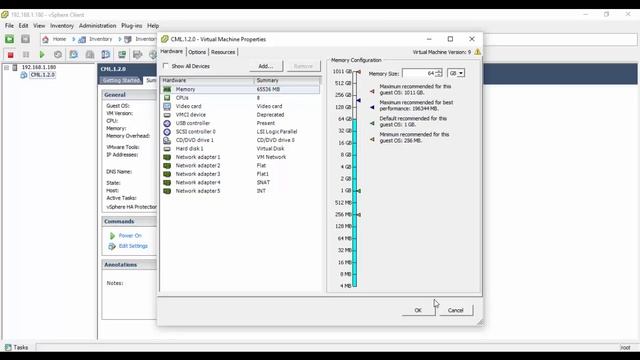Increase memory size with the up spinner arrow

439,71
